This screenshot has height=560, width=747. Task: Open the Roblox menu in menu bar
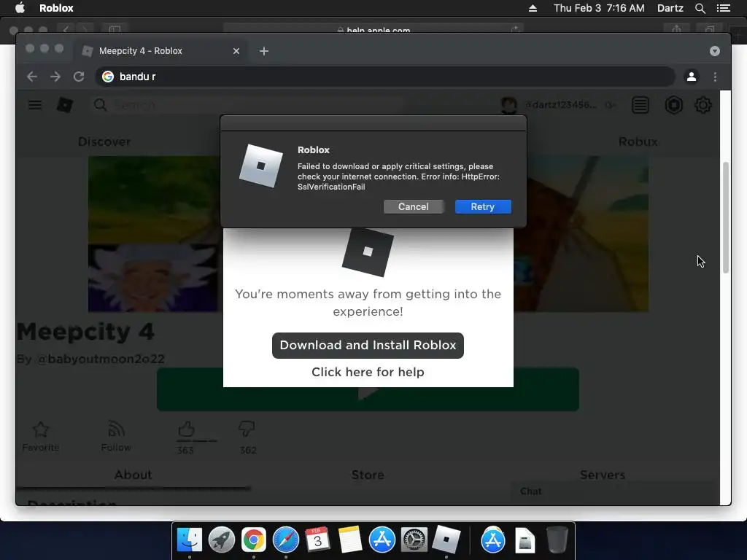click(x=56, y=8)
